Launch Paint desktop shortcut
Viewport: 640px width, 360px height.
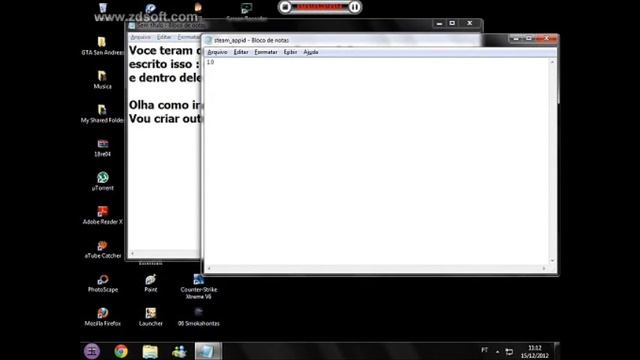pos(151,283)
